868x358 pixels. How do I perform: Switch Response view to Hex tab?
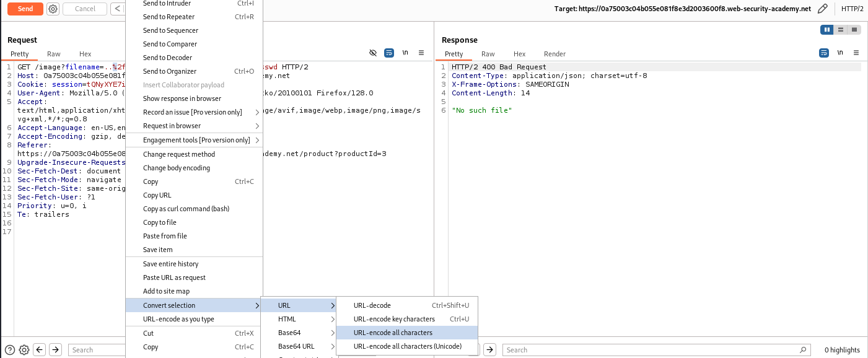(520, 54)
